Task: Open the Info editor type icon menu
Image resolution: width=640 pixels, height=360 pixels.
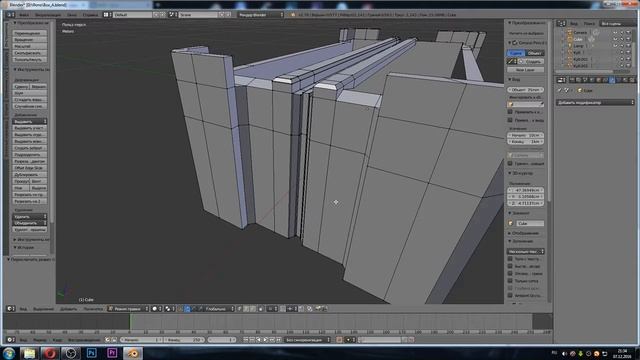Action: click(11, 14)
